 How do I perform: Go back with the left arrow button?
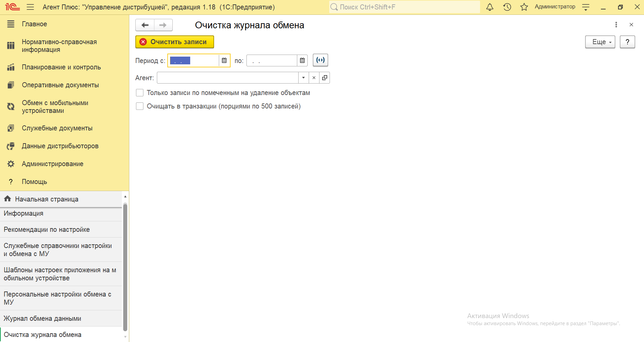point(145,25)
